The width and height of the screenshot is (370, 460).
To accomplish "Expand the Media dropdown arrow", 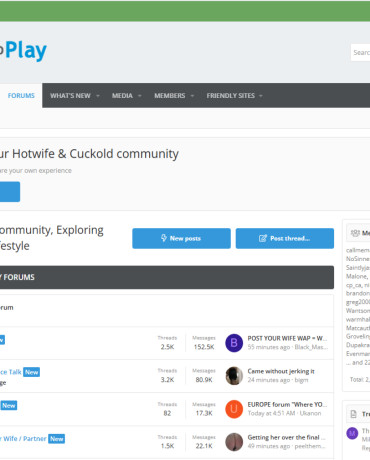I will point(140,96).
